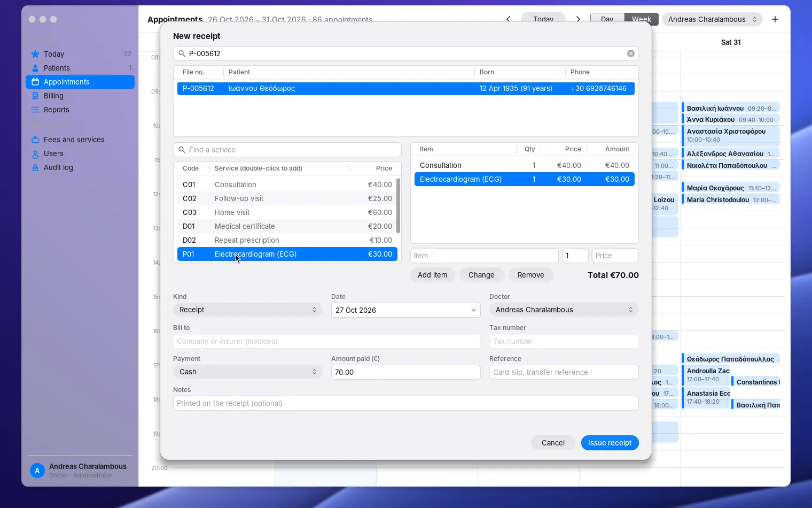The height and width of the screenshot is (508, 812).
Task: Select Appointments in the sidebar
Action: pyautogui.click(x=80, y=82)
